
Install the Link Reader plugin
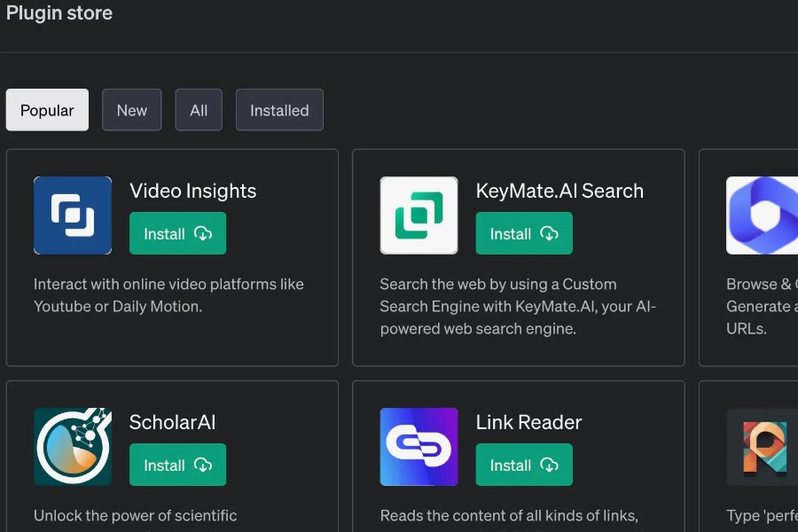coord(524,465)
